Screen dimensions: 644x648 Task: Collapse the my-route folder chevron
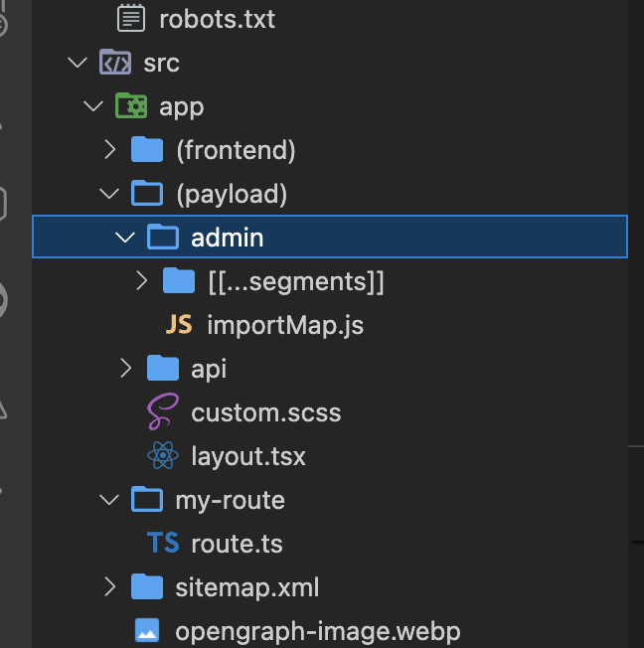(109, 500)
